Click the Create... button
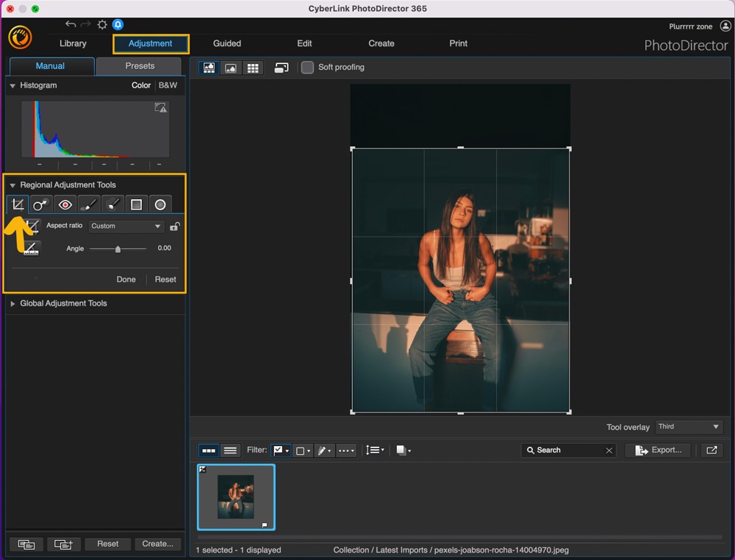The width and height of the screenshot is (735, 560). [157, 544]
